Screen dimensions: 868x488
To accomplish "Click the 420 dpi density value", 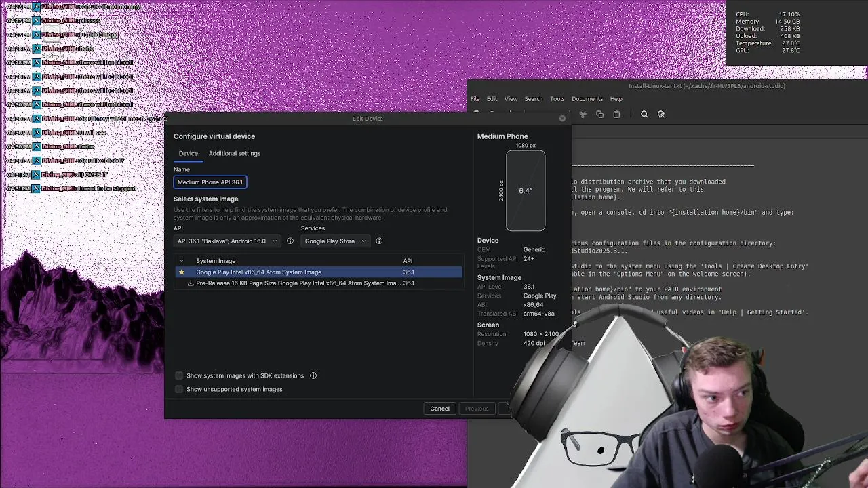I will click(x=534, y=344).
